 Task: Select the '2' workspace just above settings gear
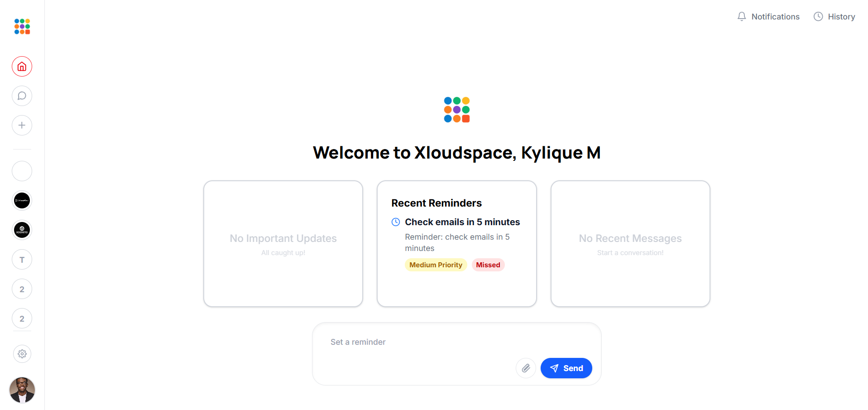point(22,318)
